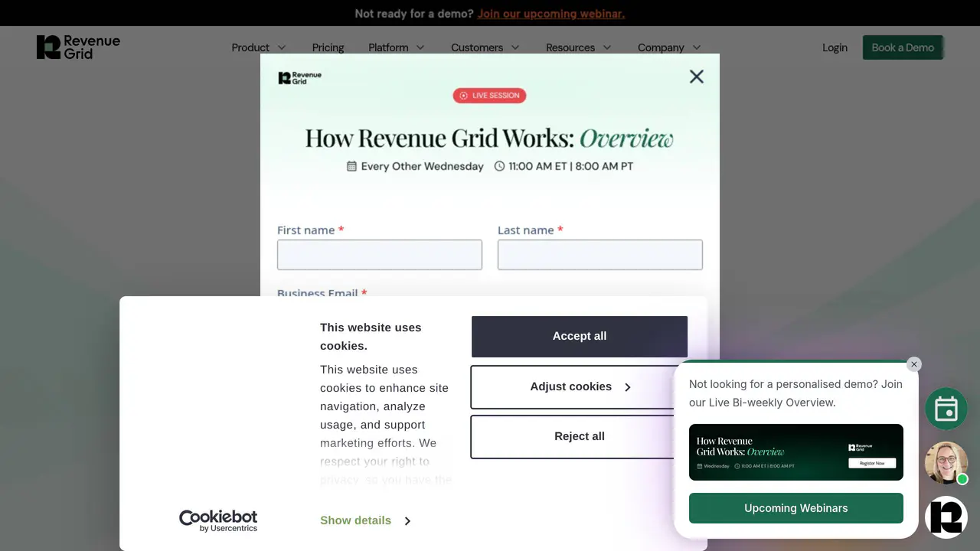
Task: Expand the Resources menu
Action: [x=579, y=47]
